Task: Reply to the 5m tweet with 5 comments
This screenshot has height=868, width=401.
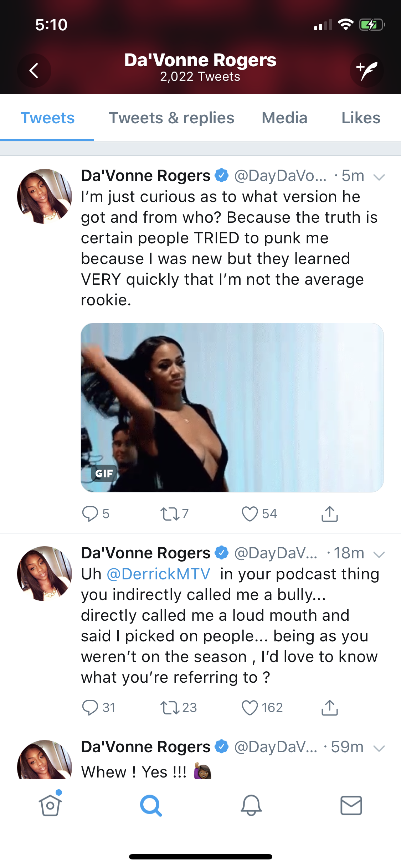Action: (95, 514)
